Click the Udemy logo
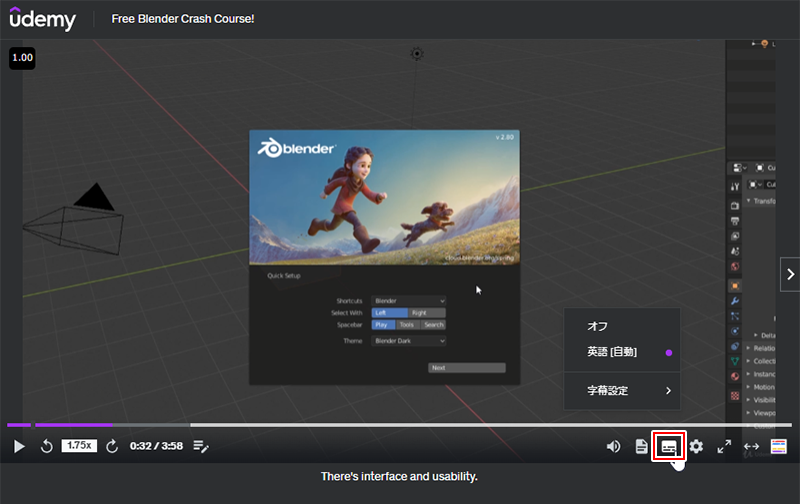 42,19
